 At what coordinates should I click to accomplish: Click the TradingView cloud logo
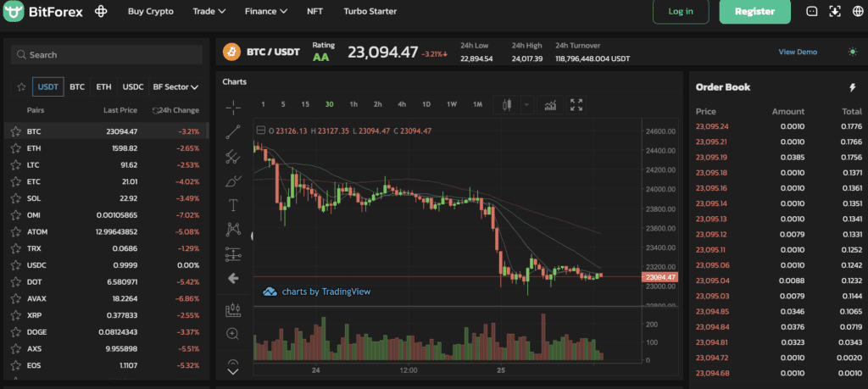tap(270, 291)
